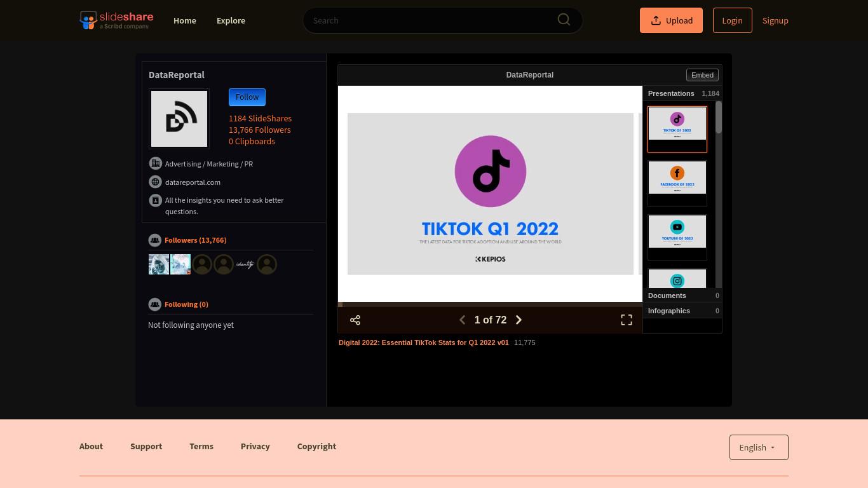
Task: Select the Instagram presentation thumbnail
Action: point(677,278)
